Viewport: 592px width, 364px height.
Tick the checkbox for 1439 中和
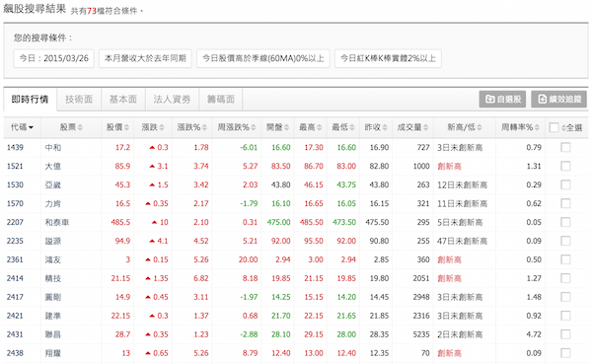pos(565,147)
